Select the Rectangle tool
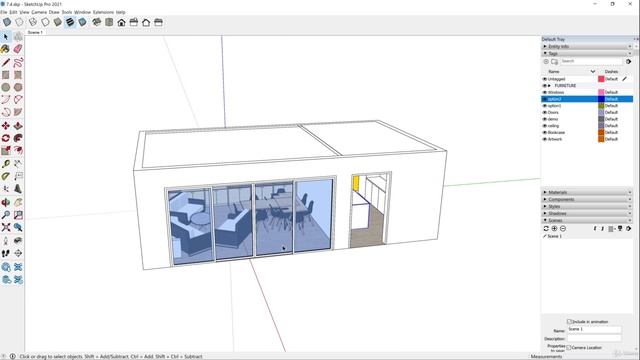Image resolution: width=640 pixels, height=360 pixels. click(6, 75)
